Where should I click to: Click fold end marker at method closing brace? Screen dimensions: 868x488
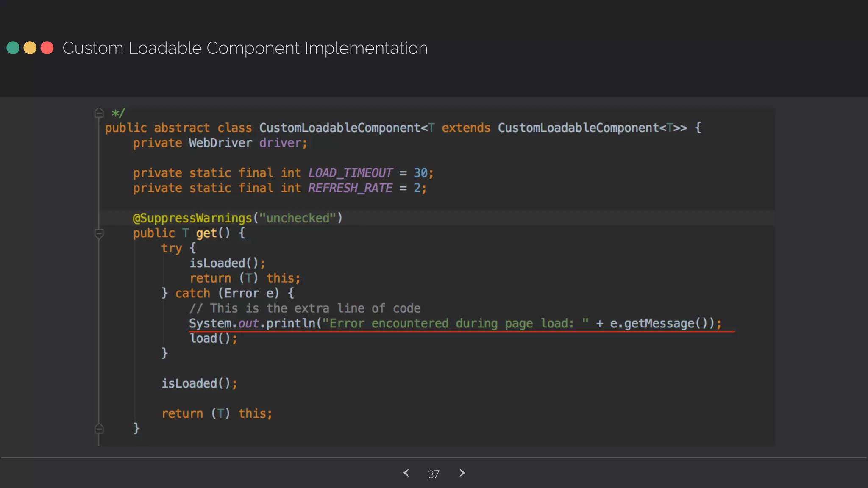pyautogui.click(x=99, y=428)
